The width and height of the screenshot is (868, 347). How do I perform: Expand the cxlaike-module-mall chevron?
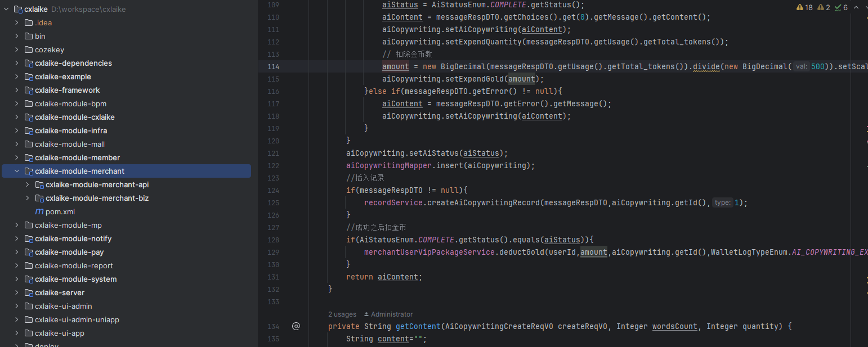[x=17, y=144]
